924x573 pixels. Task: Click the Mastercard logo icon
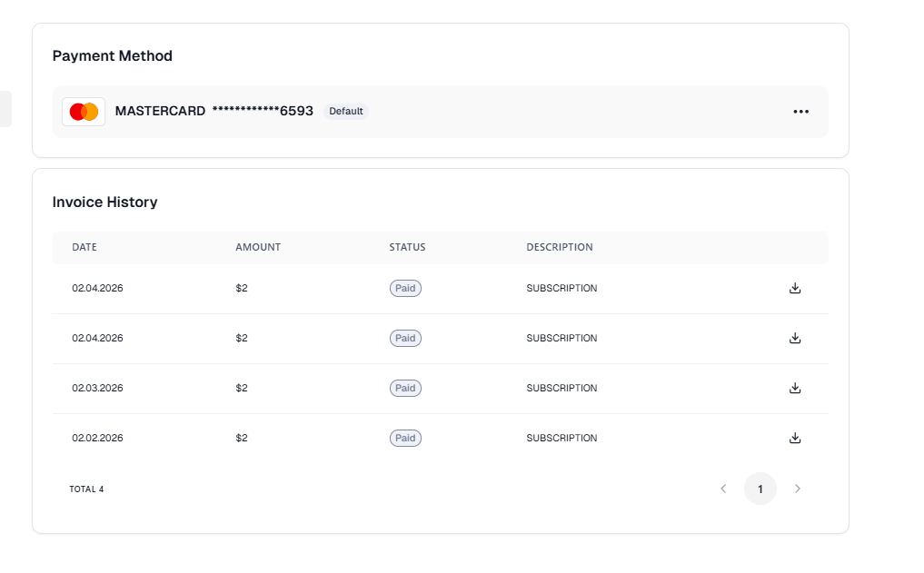(84, 112)
